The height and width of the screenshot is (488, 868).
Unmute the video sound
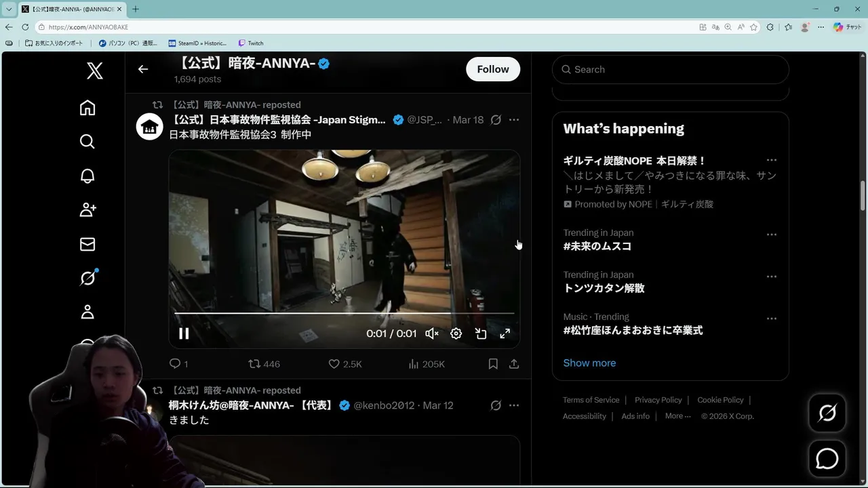click(x=431, y=333)
